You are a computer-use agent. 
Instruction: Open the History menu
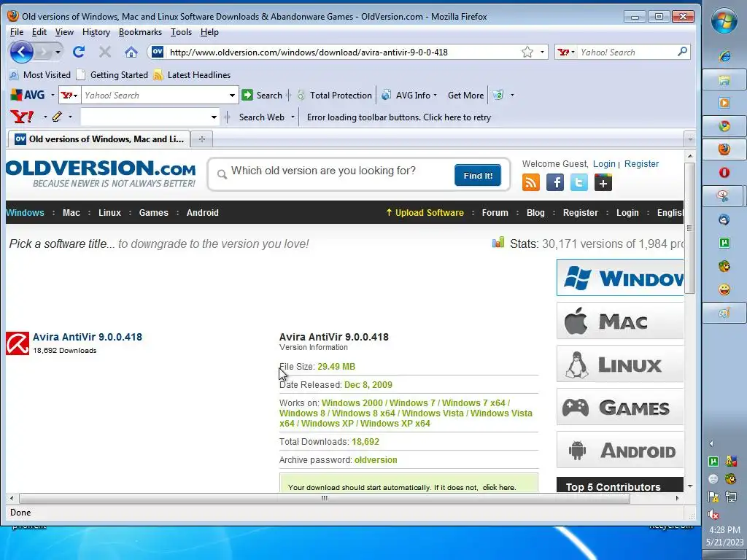click(96, 32)
